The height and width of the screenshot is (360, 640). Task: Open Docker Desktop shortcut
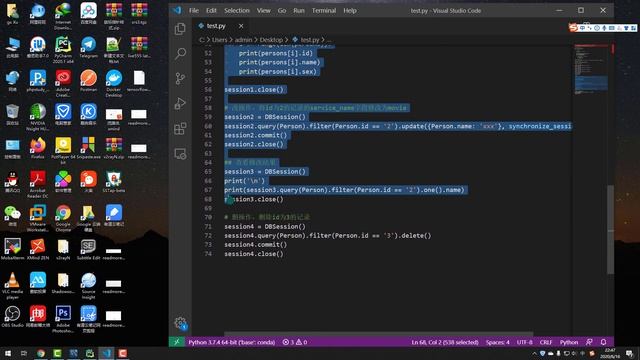coord(113,83)
